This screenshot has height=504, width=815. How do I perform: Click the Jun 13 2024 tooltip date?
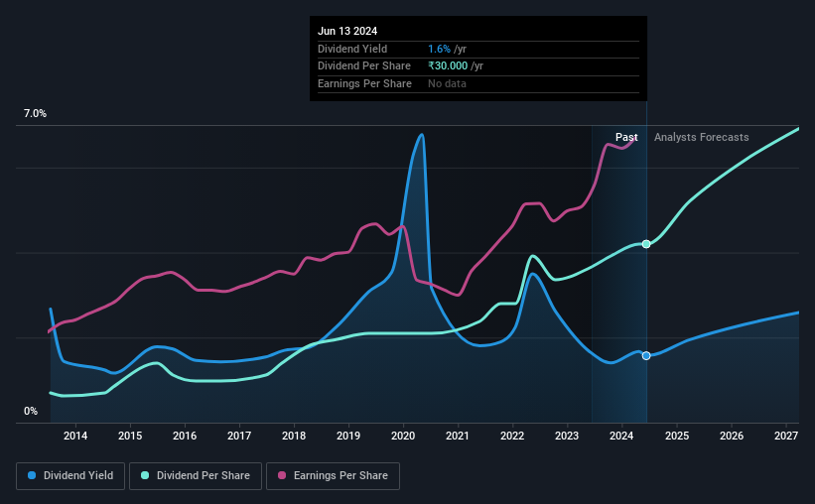point(347,31)
